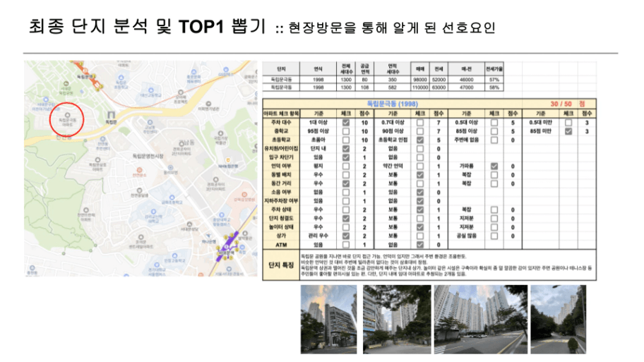Open the fourth photo of the side road
Screen dimensions: 644x362
tap(558, 320)
